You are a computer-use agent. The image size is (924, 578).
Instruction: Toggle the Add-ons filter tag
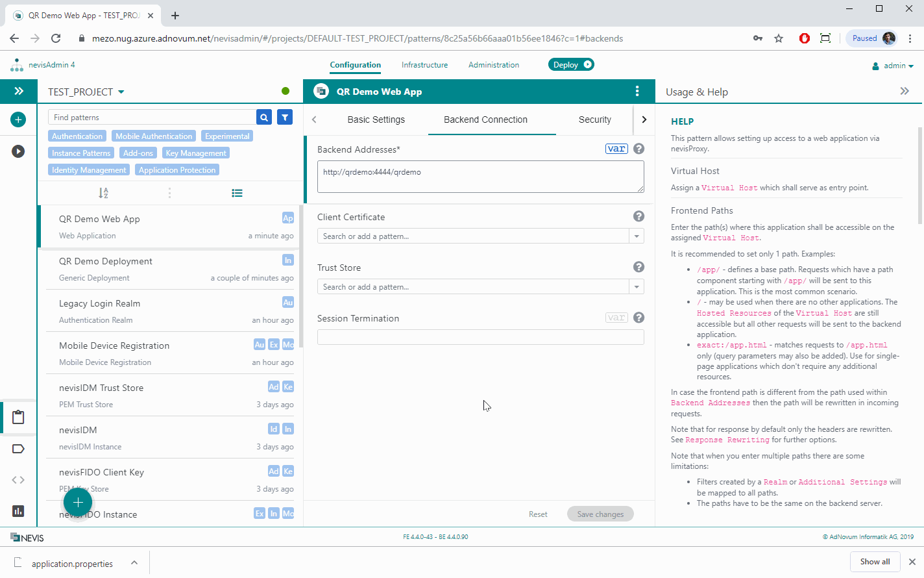click(x=138, y=153)
